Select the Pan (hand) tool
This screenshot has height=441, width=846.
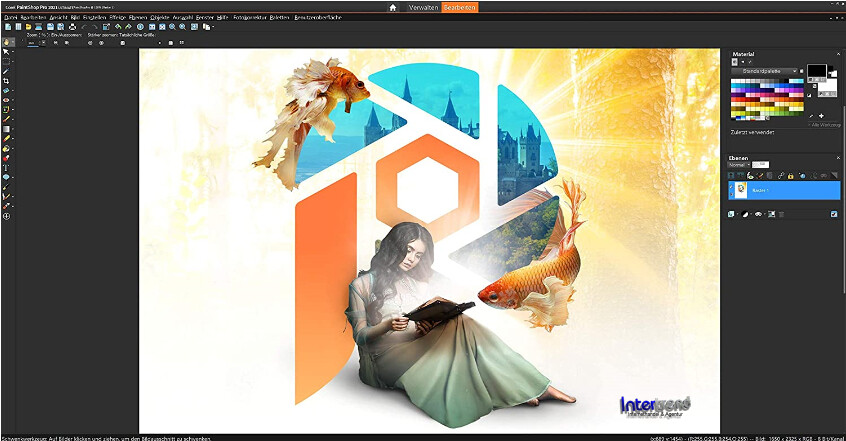6,42
